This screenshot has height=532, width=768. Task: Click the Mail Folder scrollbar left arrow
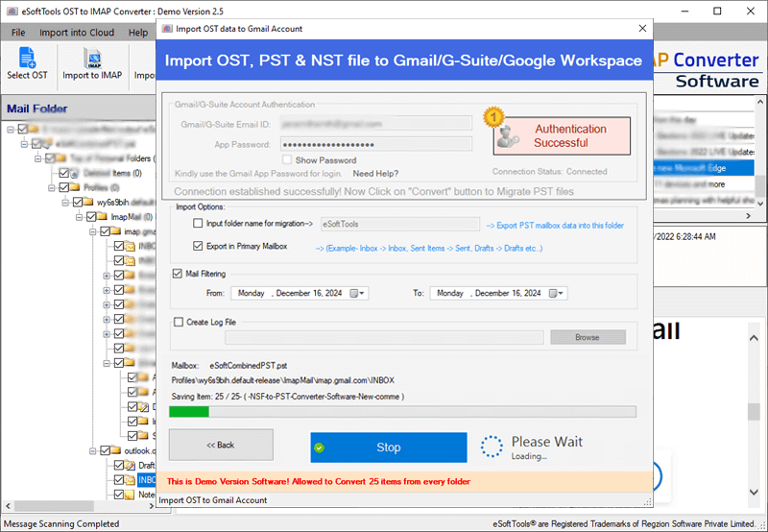tap(8, 505)
